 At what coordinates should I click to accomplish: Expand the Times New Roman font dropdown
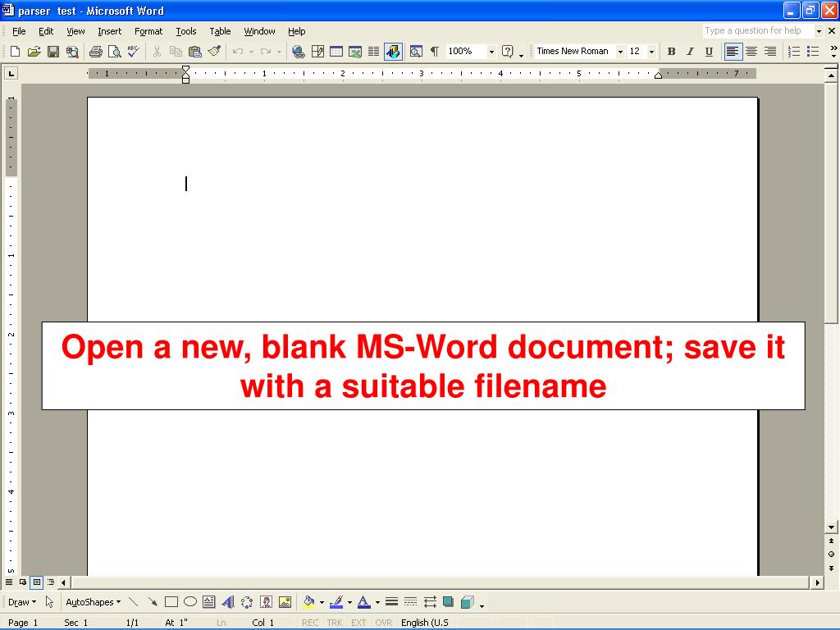(620, 52)
